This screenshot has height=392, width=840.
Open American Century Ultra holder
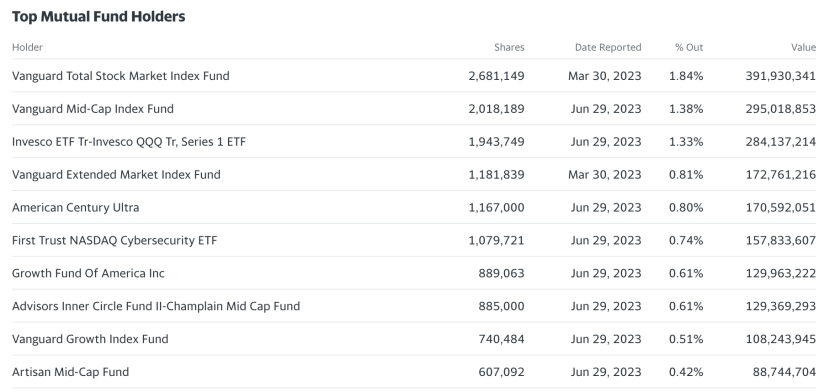click(x=76, y=208)
